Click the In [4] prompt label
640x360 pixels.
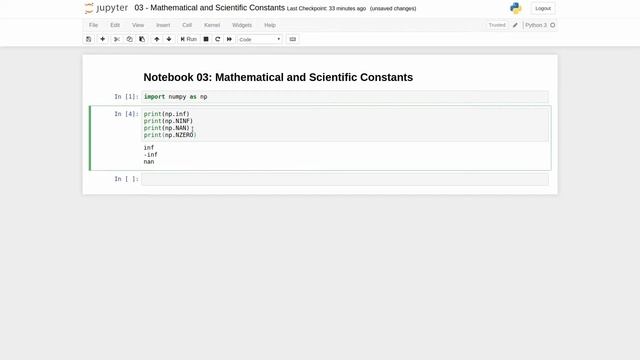coord(126,114)
